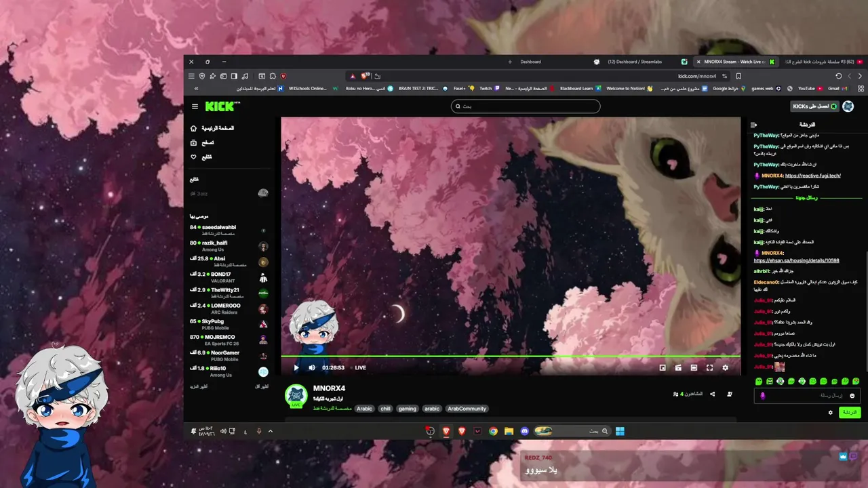This screenshot has width=868, height=488.
Task: Open the YouTube bookmark
Action: pyautogui.click(x=810, y=89)
